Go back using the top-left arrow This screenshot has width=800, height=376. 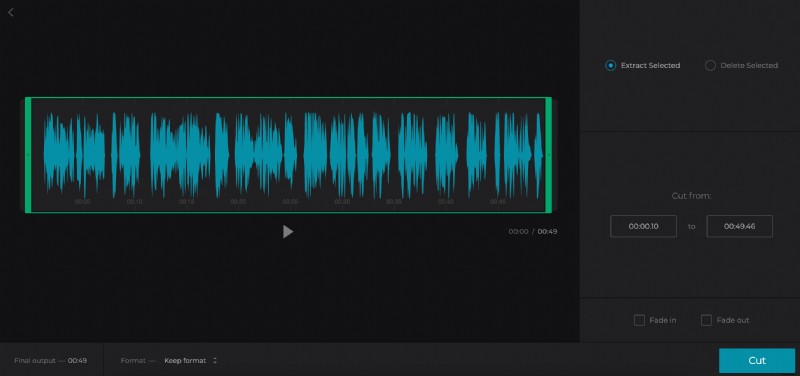[x=11, y=12]
